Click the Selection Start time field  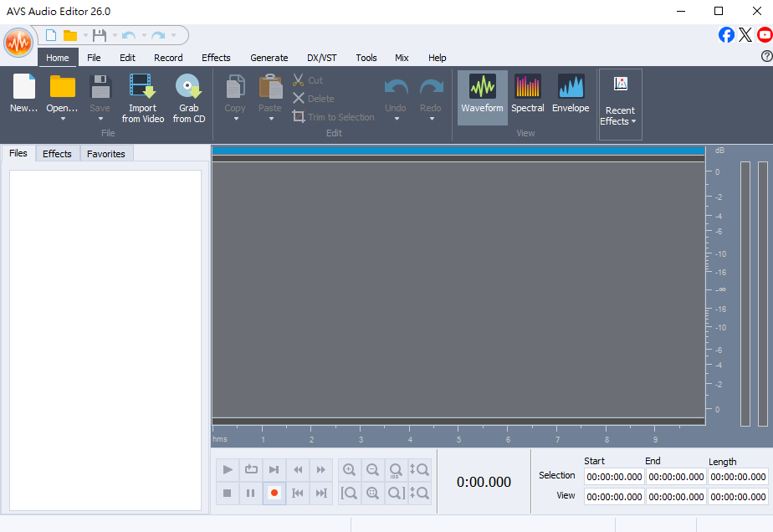tap(614, 477)
